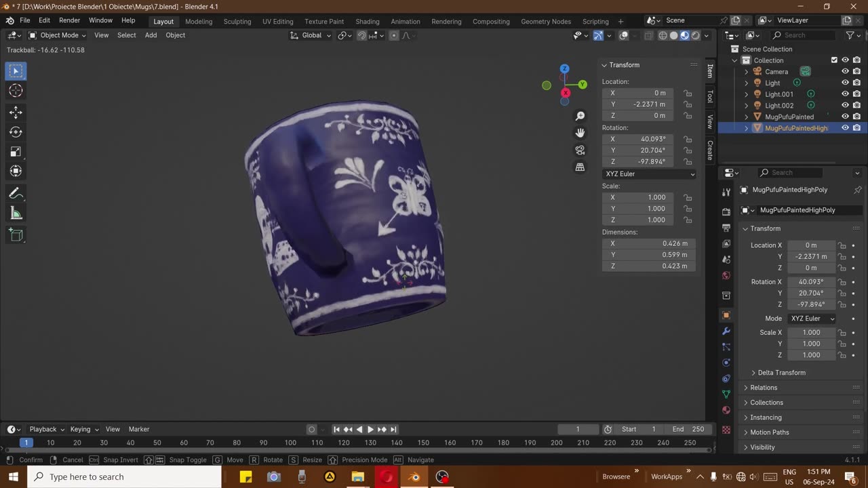Open the Output properties tab icon
868x488 pixels.
pos(726,228)
